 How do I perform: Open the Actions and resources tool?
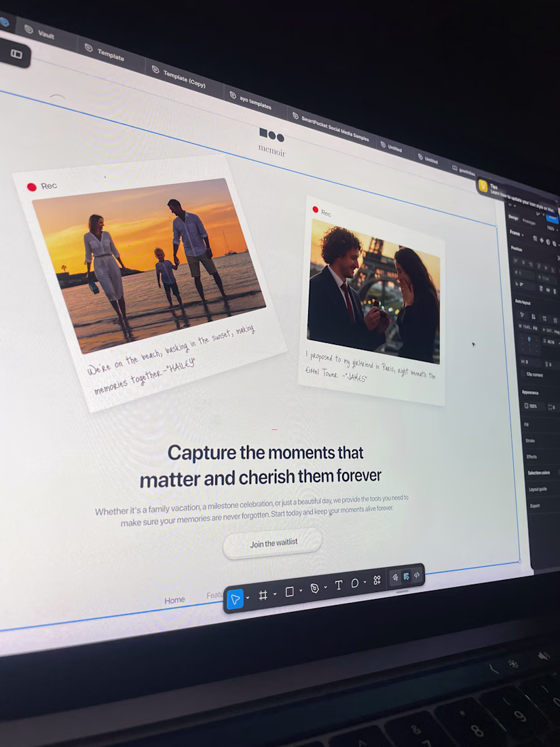click(x=377, y=580)
